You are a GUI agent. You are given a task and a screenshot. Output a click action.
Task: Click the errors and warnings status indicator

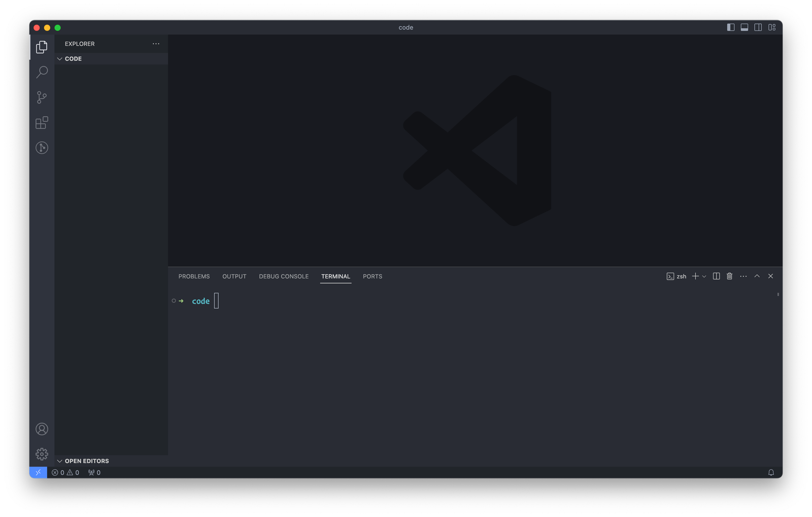tap(66, 472)
